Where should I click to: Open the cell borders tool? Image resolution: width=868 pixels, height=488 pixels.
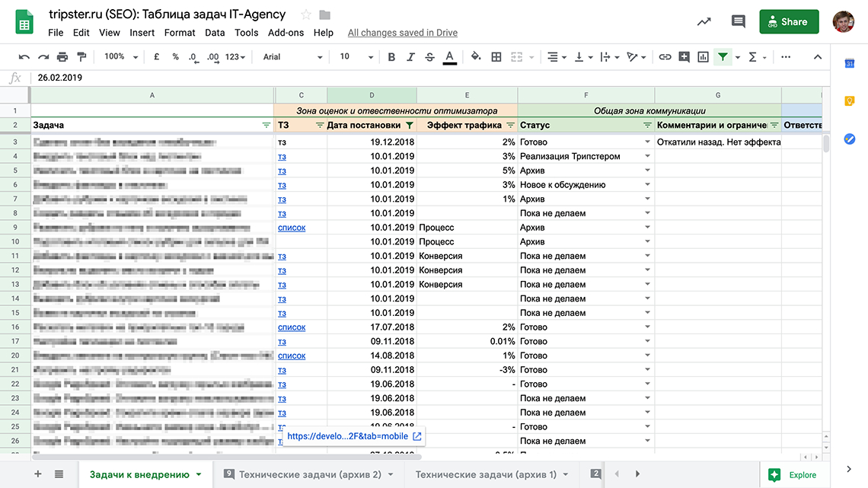[x=496, y=57]
